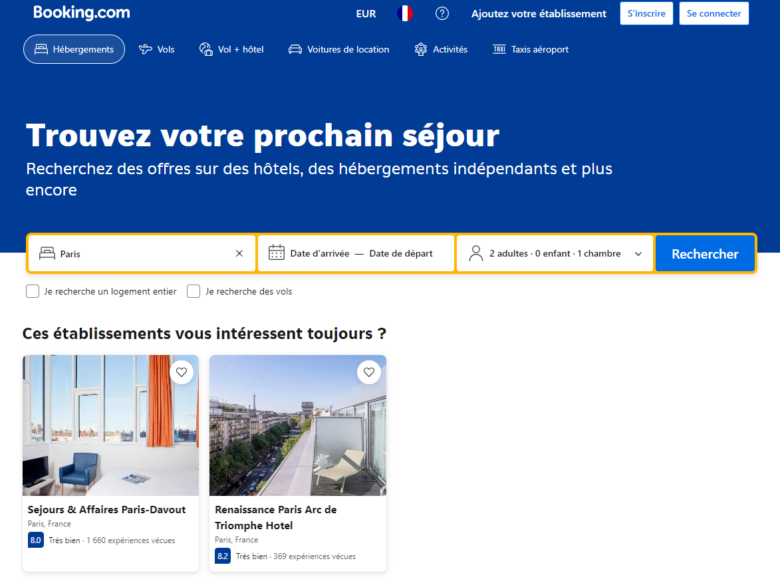Open the Taxis aéroport tab
Image resolution: width=780 pixels, height=587 pixels.
530,49
